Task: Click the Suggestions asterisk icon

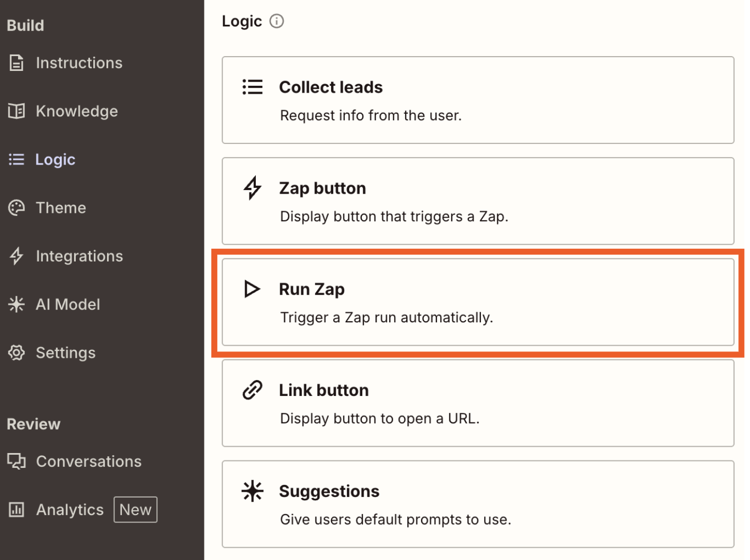Action: pos(253,491)
